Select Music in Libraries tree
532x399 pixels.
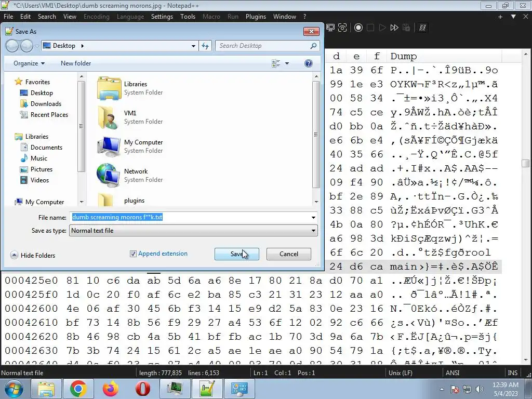coord(34,158)
